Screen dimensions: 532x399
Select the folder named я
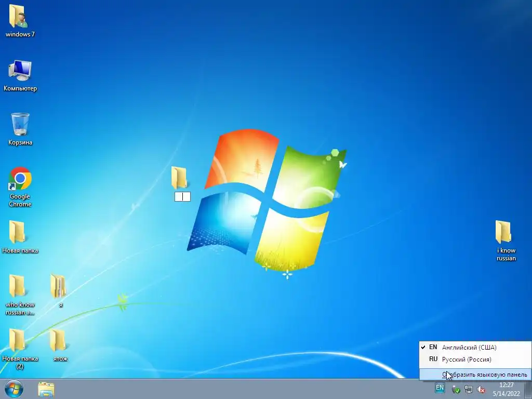58,286
